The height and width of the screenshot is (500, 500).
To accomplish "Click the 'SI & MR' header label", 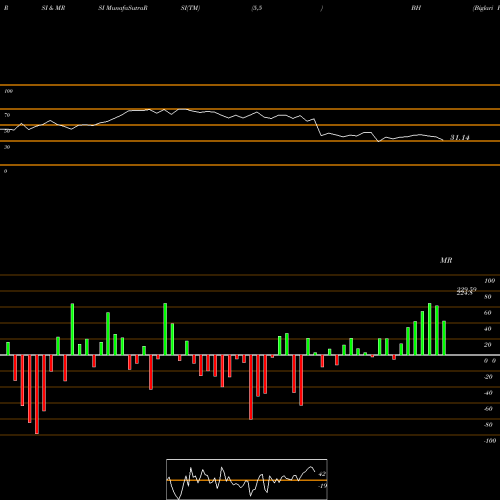I will click(x=53, y=8).
